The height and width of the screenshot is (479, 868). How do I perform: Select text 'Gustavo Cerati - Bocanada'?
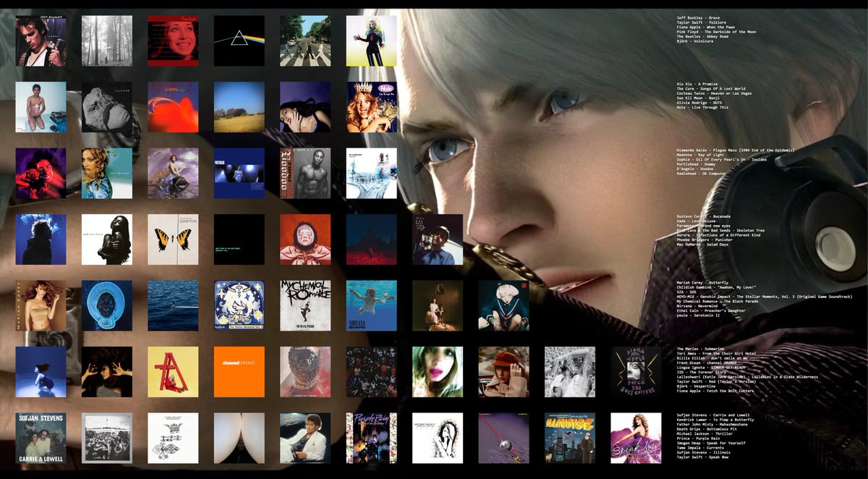[x=703, y=216]
